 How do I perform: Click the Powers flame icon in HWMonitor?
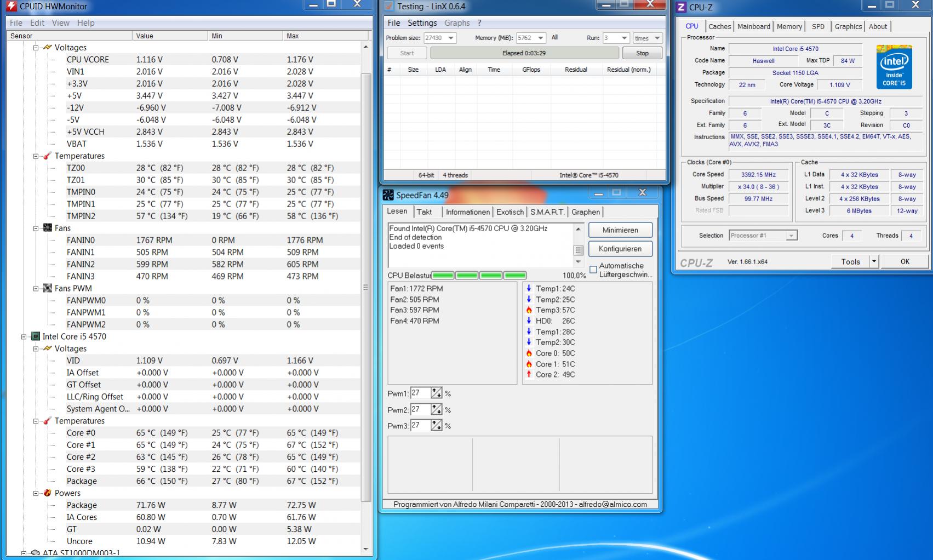click(x=48, y=493)
